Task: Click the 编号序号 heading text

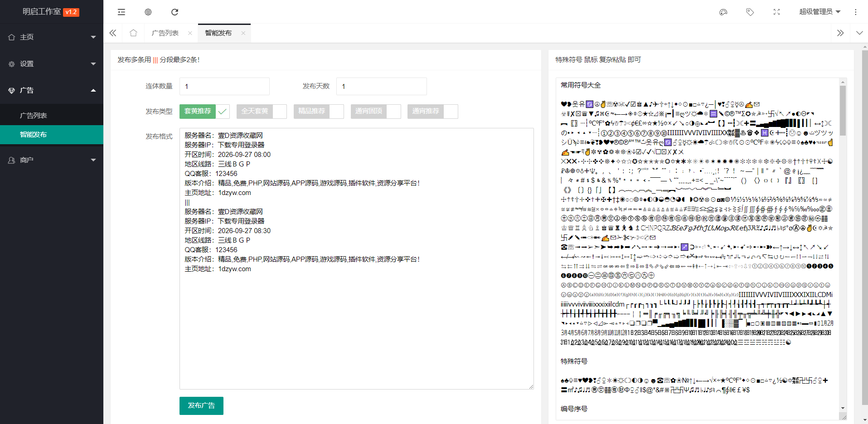Action: 574,409
